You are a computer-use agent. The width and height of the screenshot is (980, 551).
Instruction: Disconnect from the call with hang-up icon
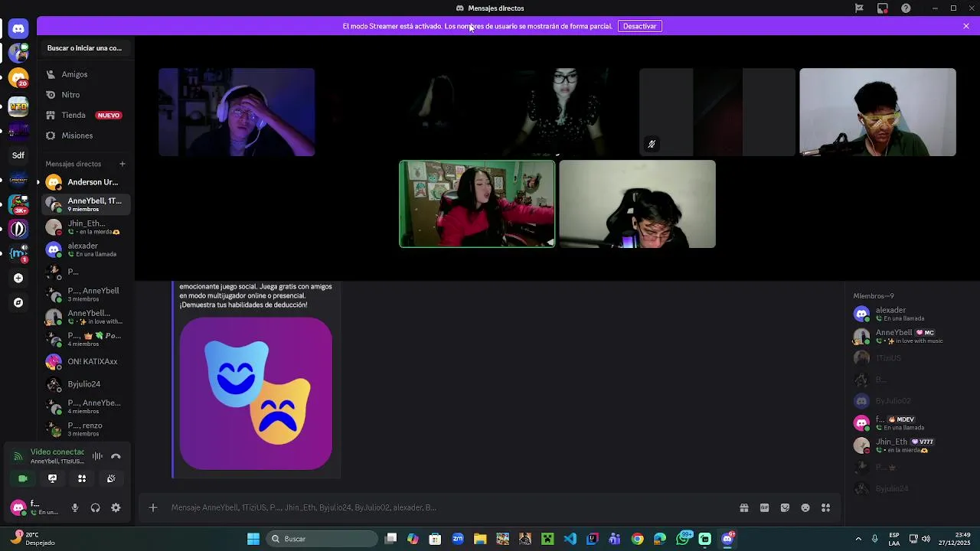pos(116,456)
